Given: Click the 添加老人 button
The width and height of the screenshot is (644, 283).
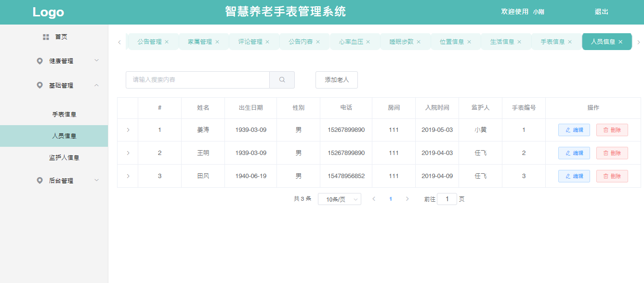Looking at the screenshot, I should pyautogui.click(x=336, y=80).
